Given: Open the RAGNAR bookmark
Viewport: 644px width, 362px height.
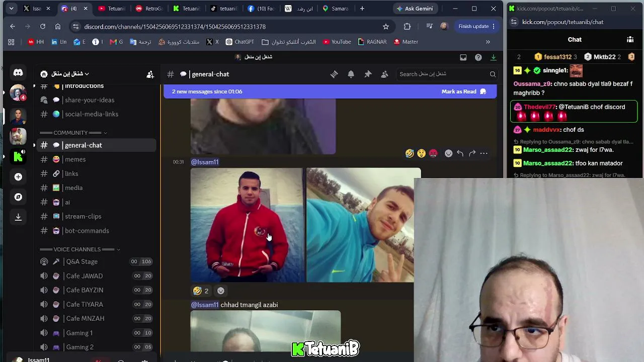Looking at the screenshot, I should click(x=372, y=42).
